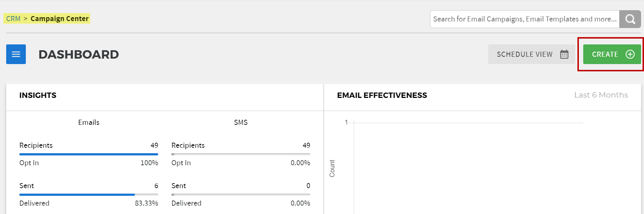Click the INSIGHTS panel title

click(x=38, y=95)
